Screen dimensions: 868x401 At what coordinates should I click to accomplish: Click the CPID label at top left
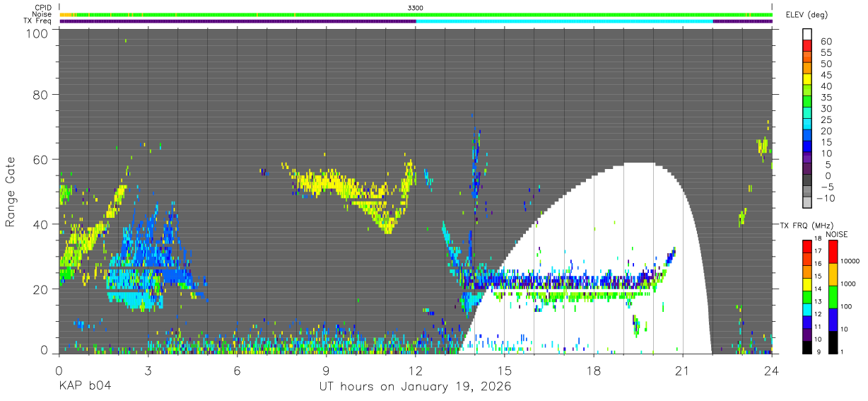[42, 8]
